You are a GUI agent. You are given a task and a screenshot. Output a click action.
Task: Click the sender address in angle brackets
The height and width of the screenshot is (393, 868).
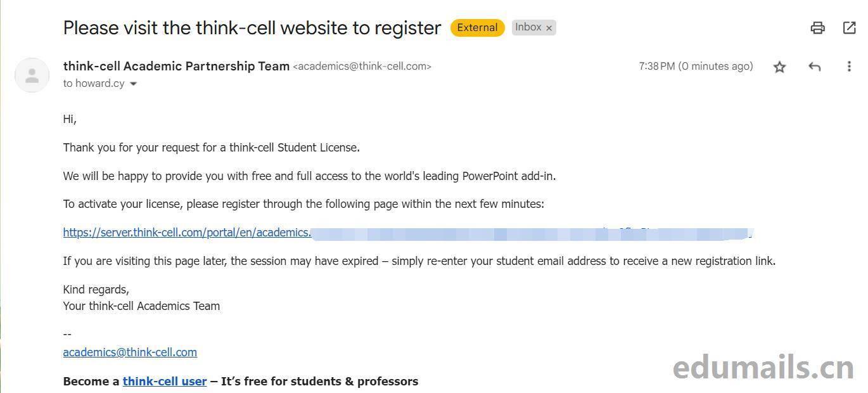[362, 67]
